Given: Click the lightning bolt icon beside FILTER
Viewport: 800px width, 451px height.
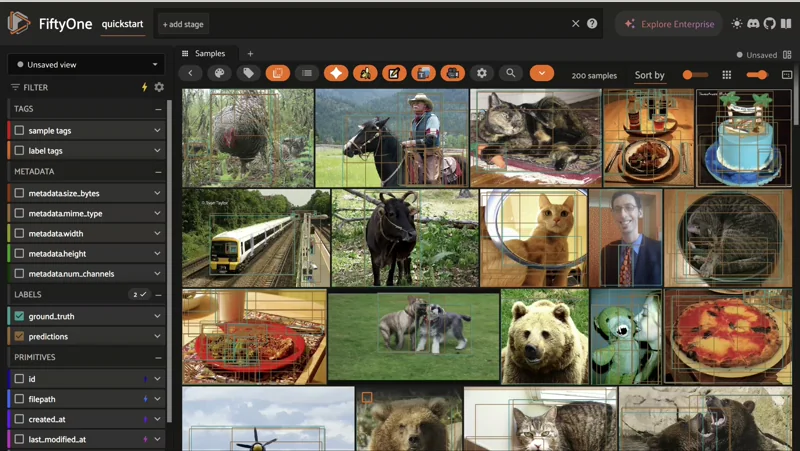Looking at the screenshot, I should (x=144, y=88).
